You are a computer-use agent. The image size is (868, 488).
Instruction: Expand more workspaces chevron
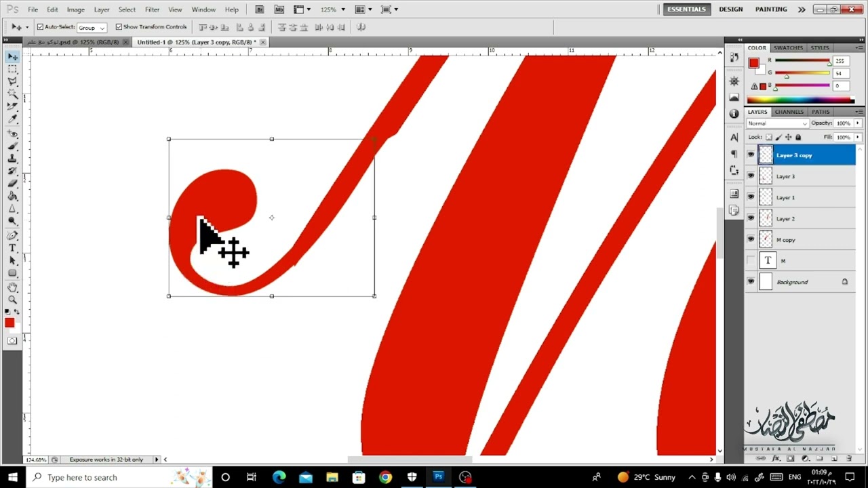[x=802, y=9]
